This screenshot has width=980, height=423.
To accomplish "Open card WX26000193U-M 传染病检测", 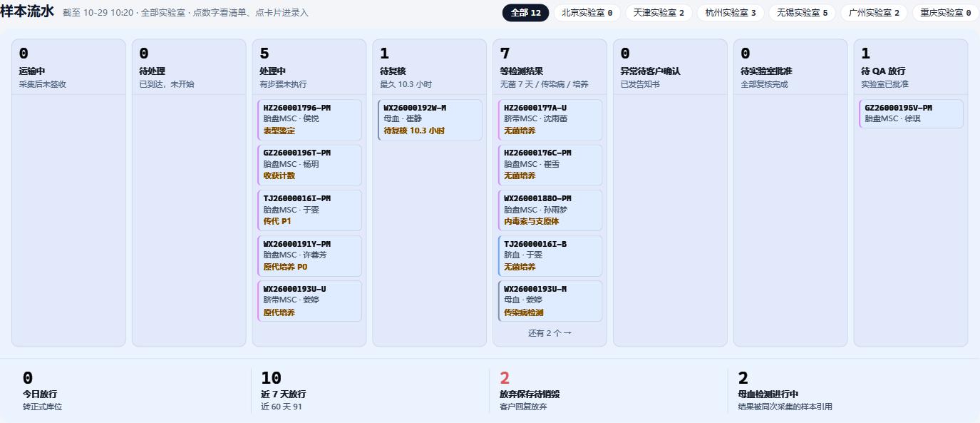I will [x=550, y=301].
